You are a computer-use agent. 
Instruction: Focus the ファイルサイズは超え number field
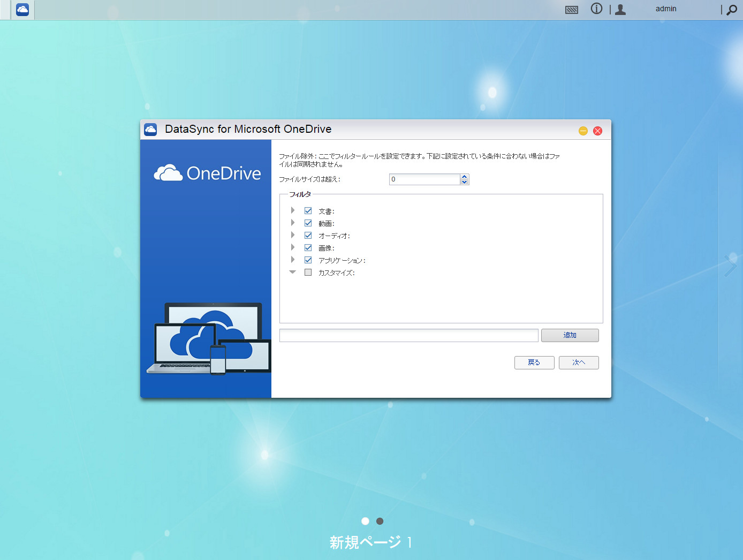(424, 179)
